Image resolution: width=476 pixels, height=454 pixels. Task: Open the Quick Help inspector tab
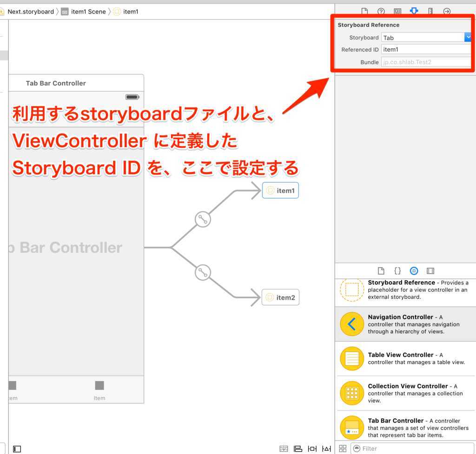pyautogui.click(x=381, y=12)
